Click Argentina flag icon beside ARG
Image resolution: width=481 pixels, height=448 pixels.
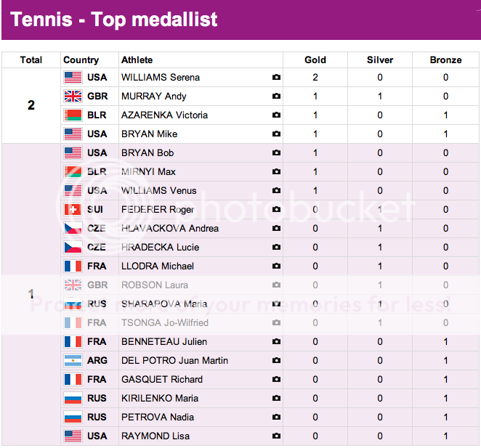pos(73,360)
